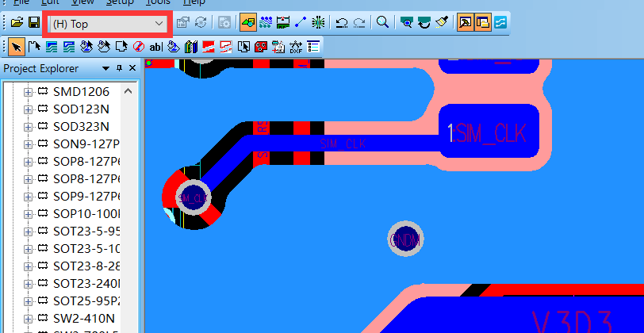
Task: Select the 2D Line drafting tool
Action: point(34,47)
